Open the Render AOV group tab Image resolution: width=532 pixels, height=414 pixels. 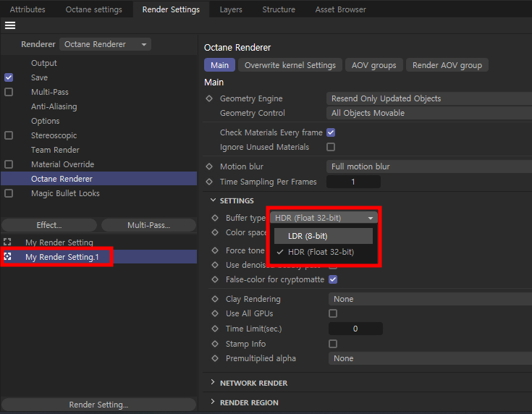[x=447, y=65]
